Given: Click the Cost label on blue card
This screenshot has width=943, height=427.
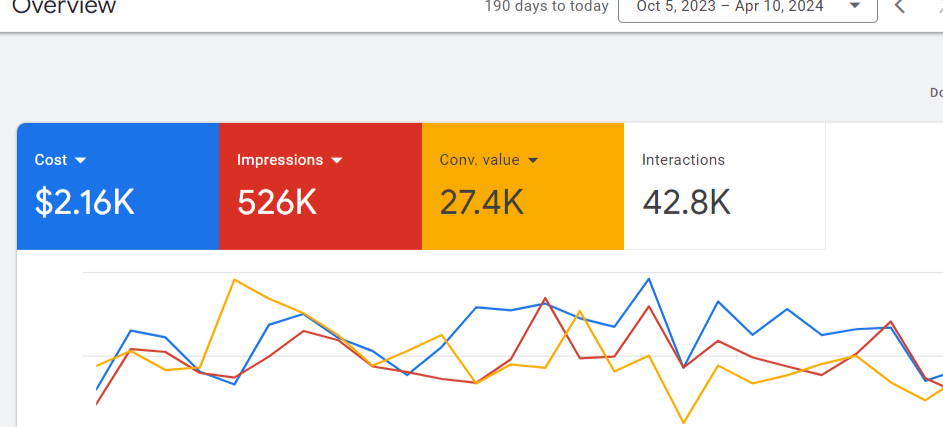Looking at the screenshot, I should [51, 160].
